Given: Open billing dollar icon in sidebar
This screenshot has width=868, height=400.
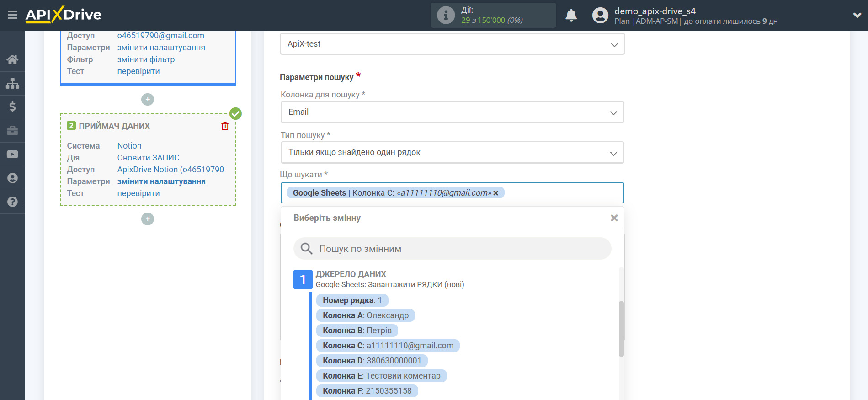Looking at the screenshot, I should pyautogui.click(x=12, y=107).
